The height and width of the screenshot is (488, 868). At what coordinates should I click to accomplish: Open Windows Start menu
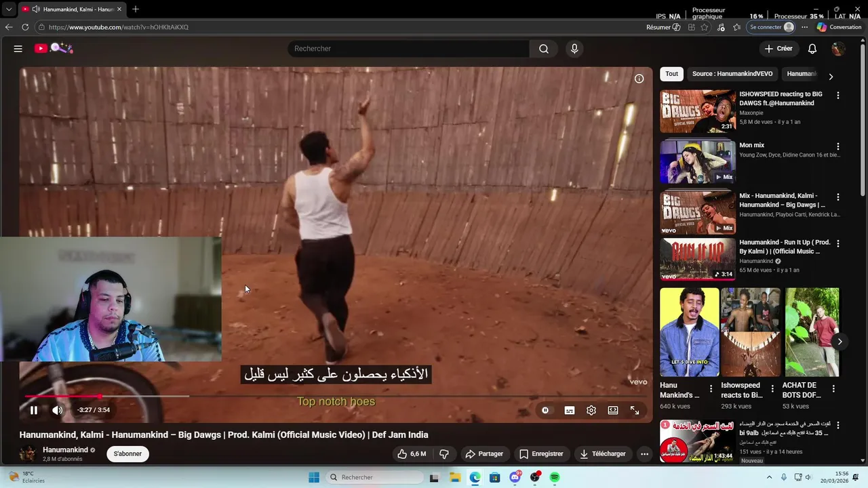314,477
